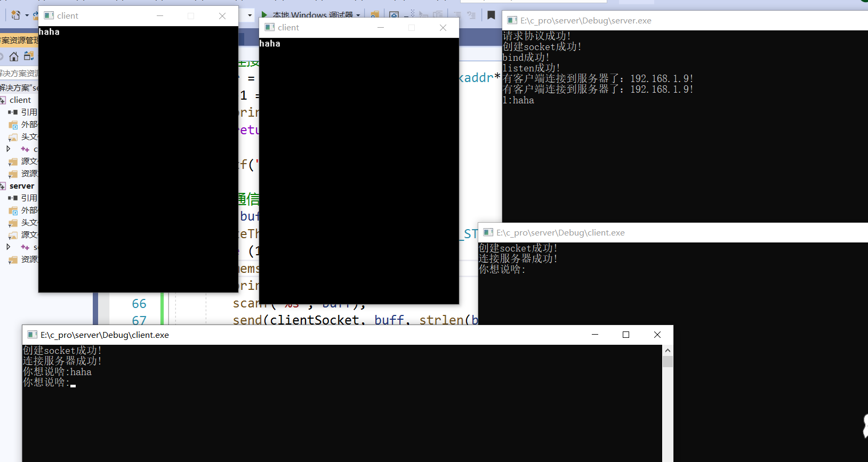
Task: Minimize the left client window
Action: click(160, 16)
